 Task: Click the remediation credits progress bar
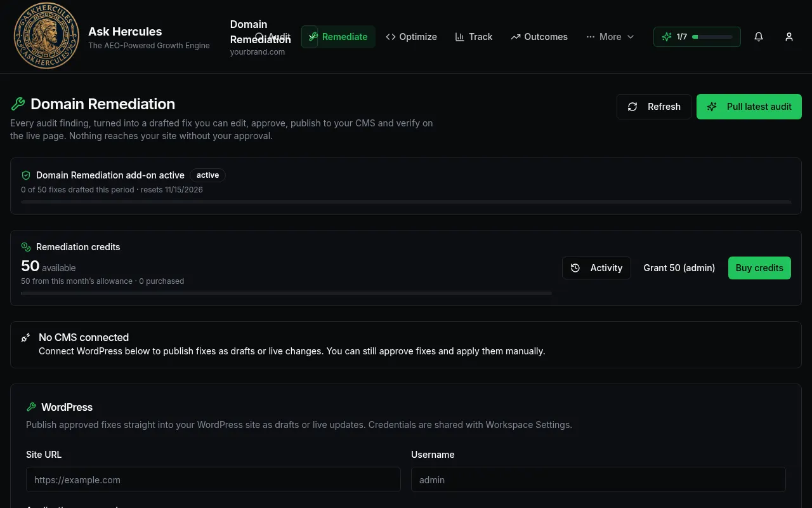286,293
